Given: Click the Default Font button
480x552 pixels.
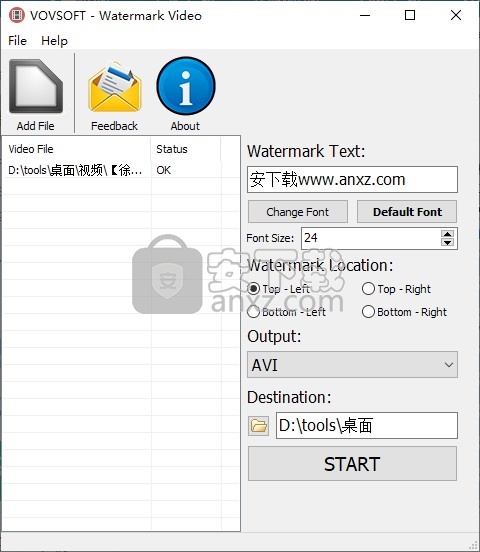Looking at the screenshot, I should 407,212.
